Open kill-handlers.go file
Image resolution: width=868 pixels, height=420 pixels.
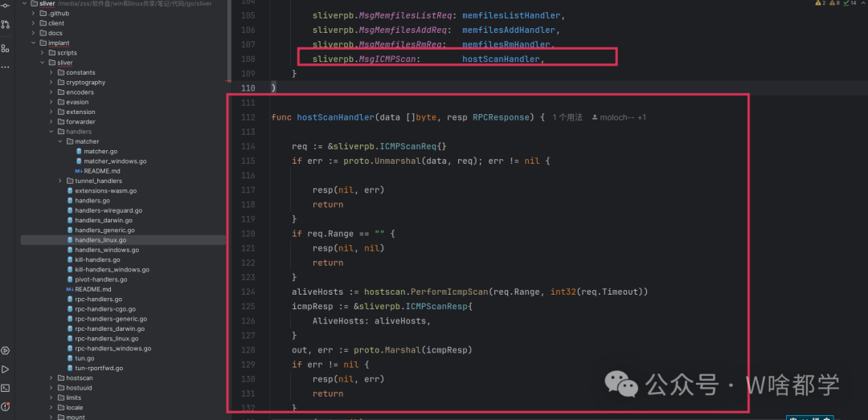click(97, 259)
